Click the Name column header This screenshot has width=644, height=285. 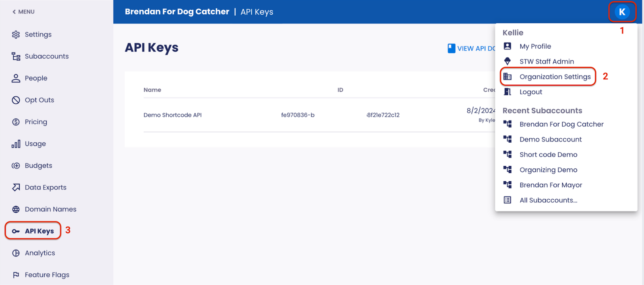(x=152, y=90)
